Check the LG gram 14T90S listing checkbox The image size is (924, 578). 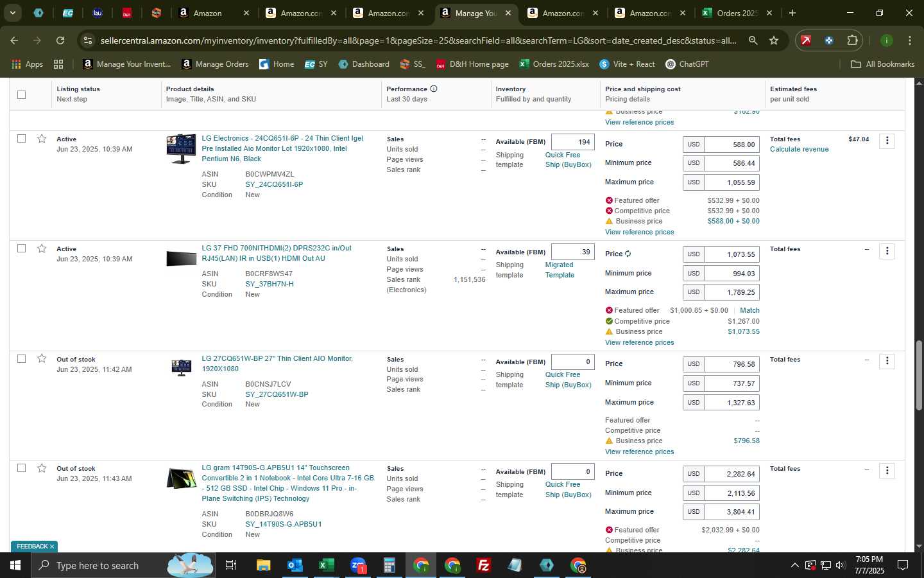(x=21, y=468)
